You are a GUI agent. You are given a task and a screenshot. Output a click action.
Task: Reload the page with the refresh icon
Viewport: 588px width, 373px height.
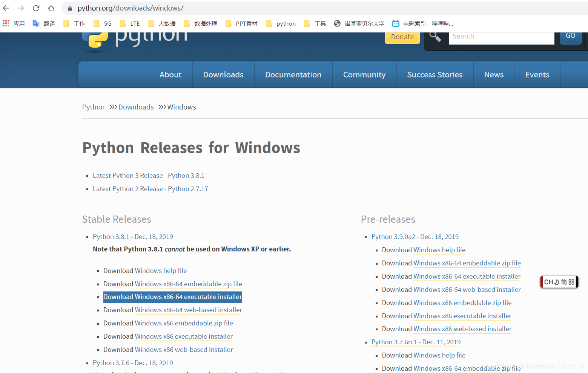pyautogui.click(x=36, y=8)
